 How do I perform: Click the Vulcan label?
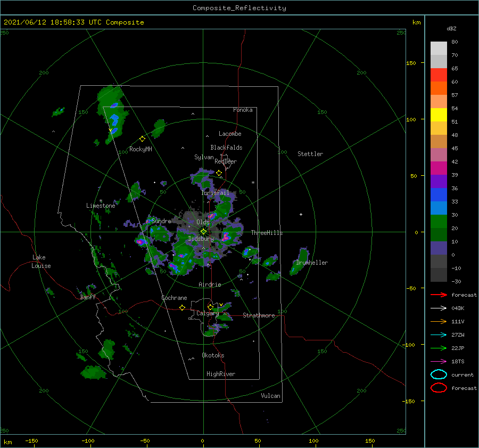point(270,396)
